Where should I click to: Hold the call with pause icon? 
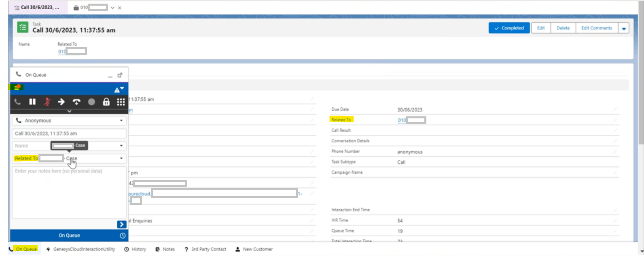pyautogui.click(x=32, y=102)
